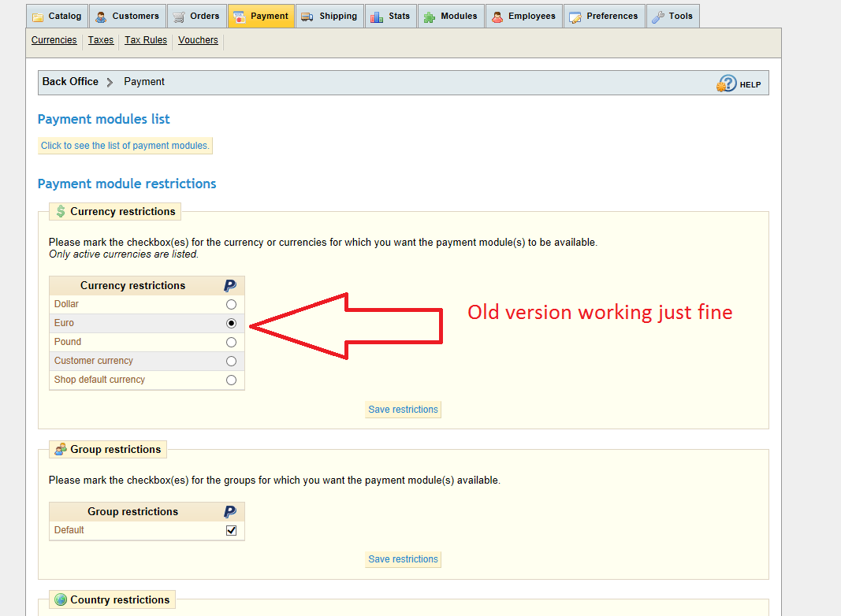Click the Euro row label
The image size is (841, 616).
pyautogui.click(x=64, y=323)
